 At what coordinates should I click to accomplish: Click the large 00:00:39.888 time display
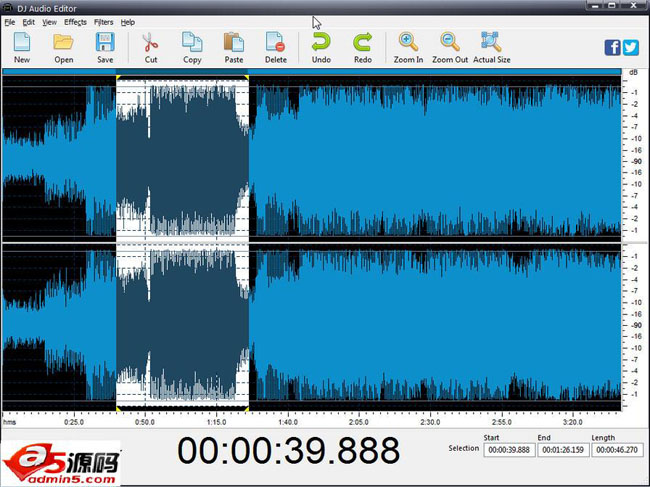289,451
